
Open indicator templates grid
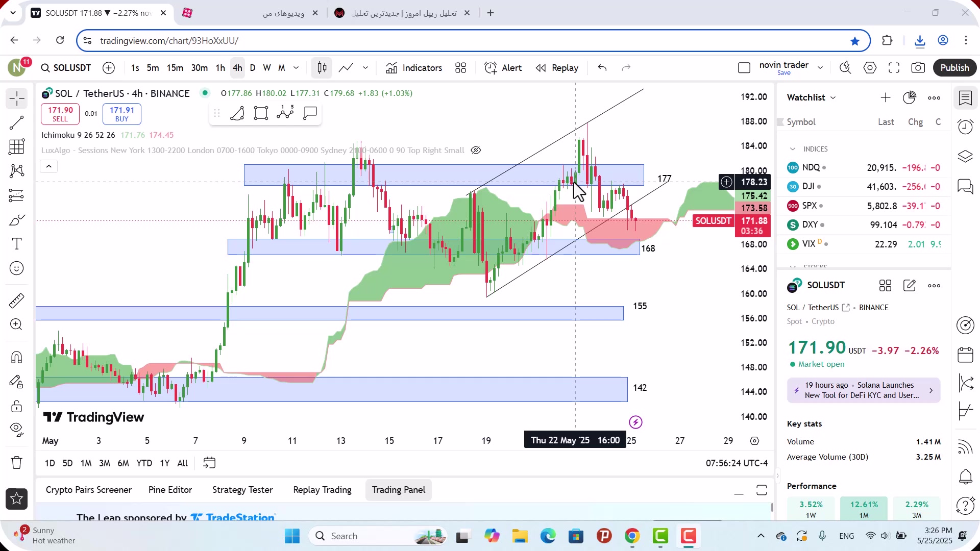[461, 68]
